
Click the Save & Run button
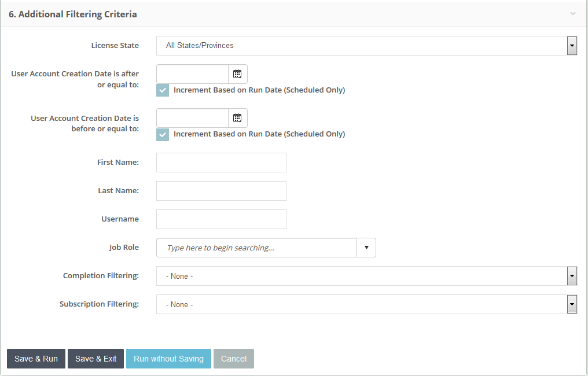36,359
